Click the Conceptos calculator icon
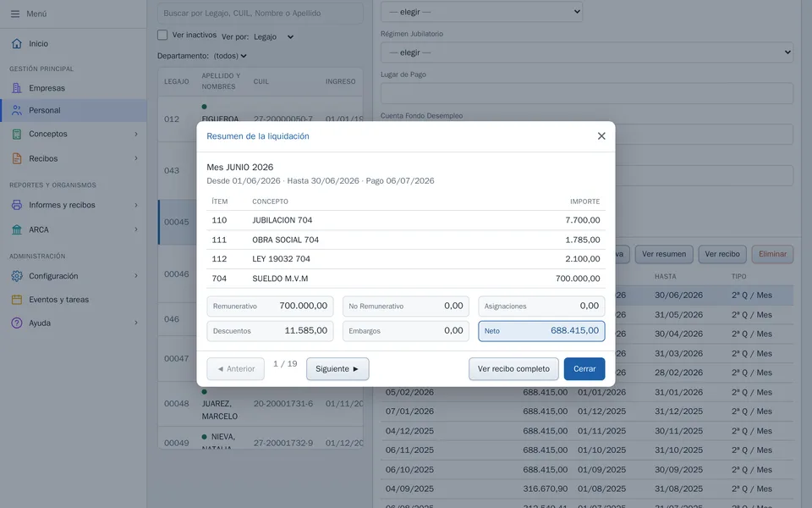 (17, 134)
